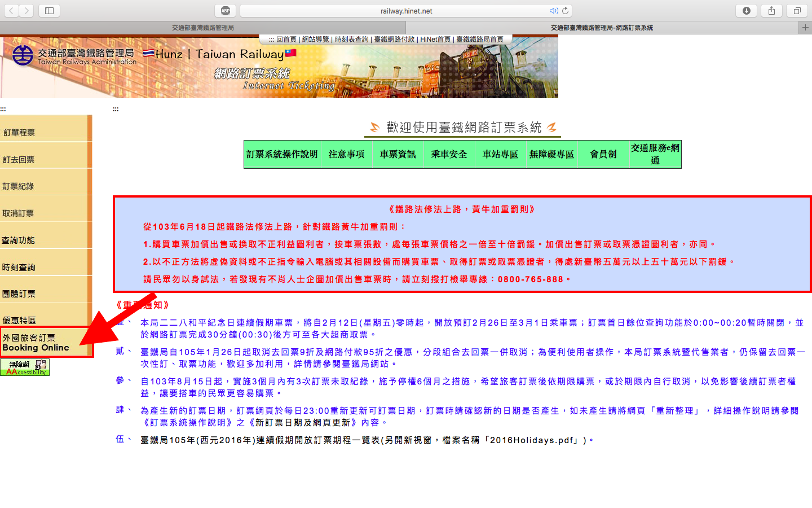Click the Safari back arrow button
Screen dimensions: 812x508
[x=11, y=11]
